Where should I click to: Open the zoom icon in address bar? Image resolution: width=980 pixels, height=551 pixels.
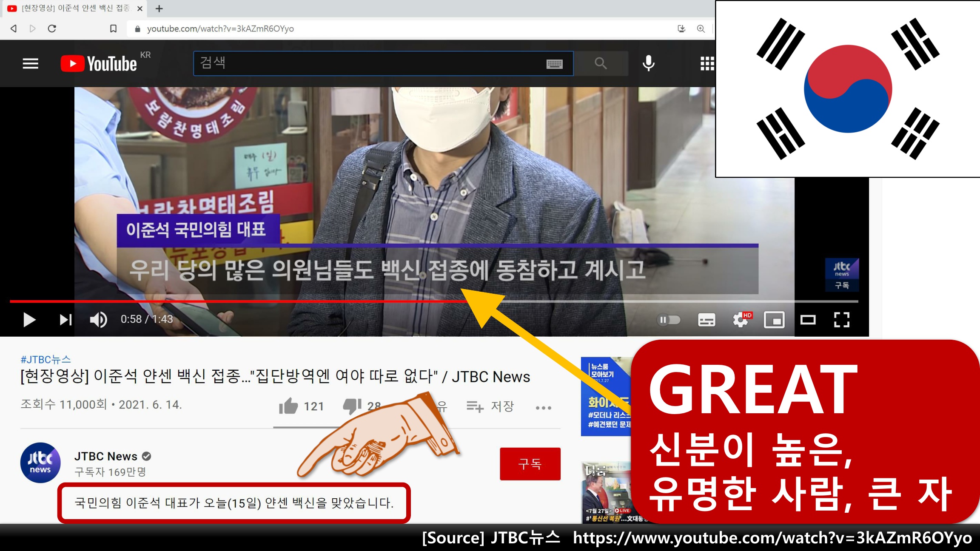701,28
